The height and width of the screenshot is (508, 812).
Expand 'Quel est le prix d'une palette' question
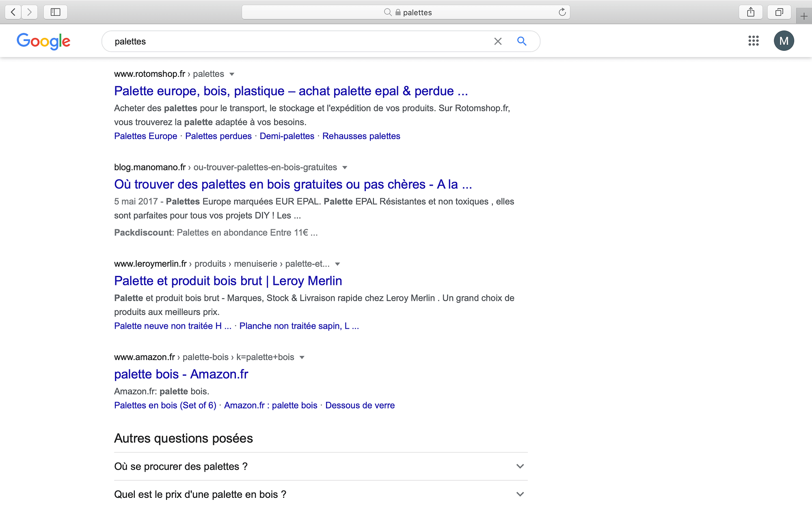pyautogui.click(x=321, y=494)
